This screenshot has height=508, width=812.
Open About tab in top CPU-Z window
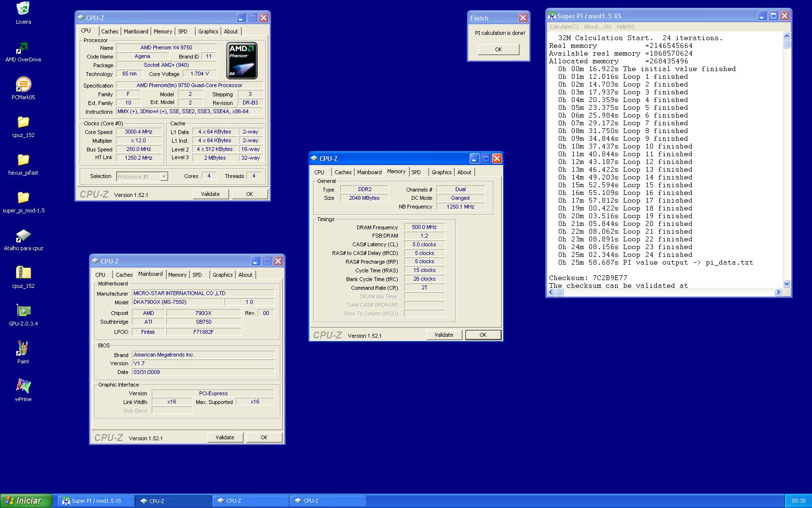pyautogui.click(x=231, y=31)
